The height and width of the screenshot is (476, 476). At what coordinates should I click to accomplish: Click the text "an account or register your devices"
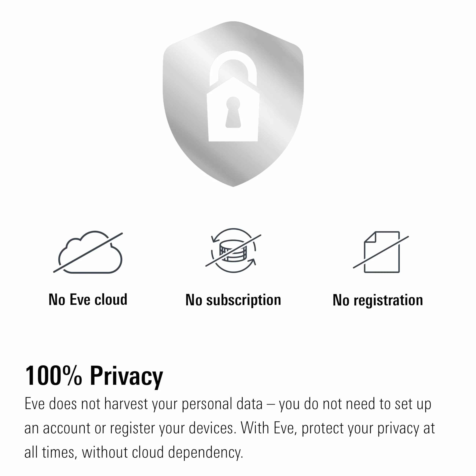[x=129, y=428]
